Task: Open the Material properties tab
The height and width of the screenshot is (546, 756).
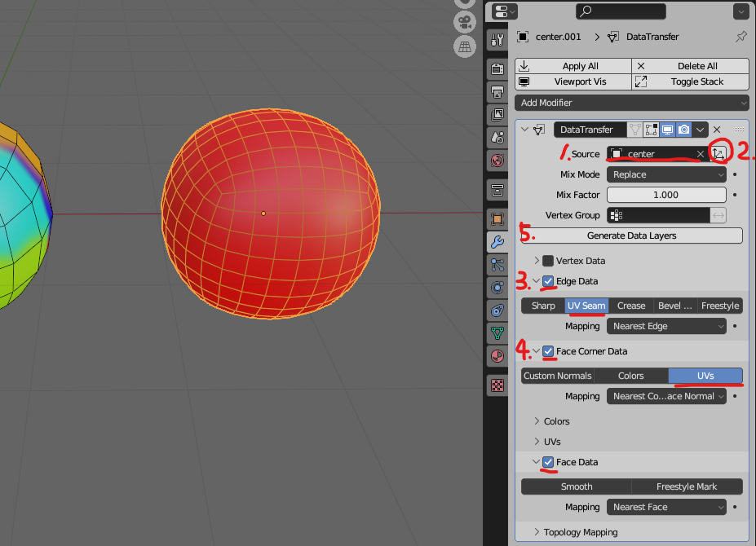Action: tap(497, 356)
